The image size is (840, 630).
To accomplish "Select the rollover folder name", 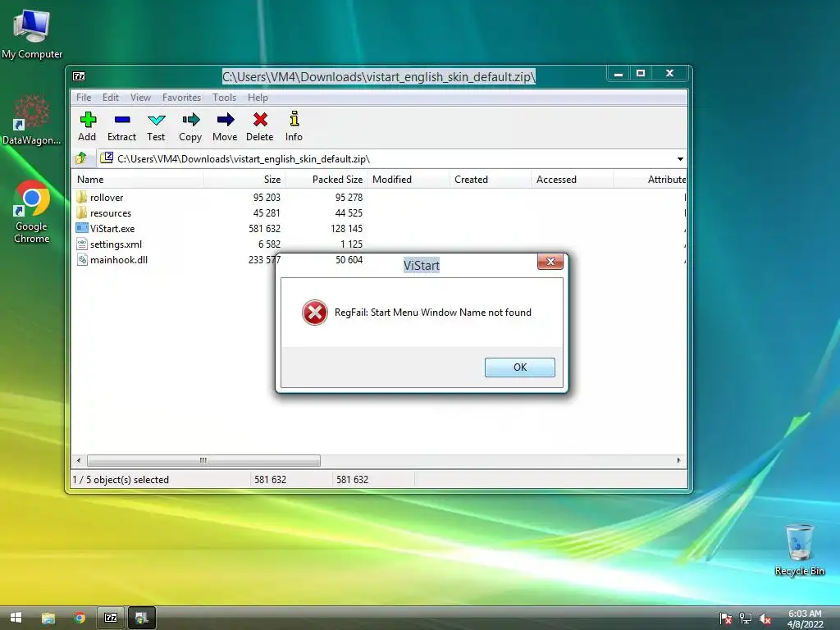I will [x=107, y=197].
